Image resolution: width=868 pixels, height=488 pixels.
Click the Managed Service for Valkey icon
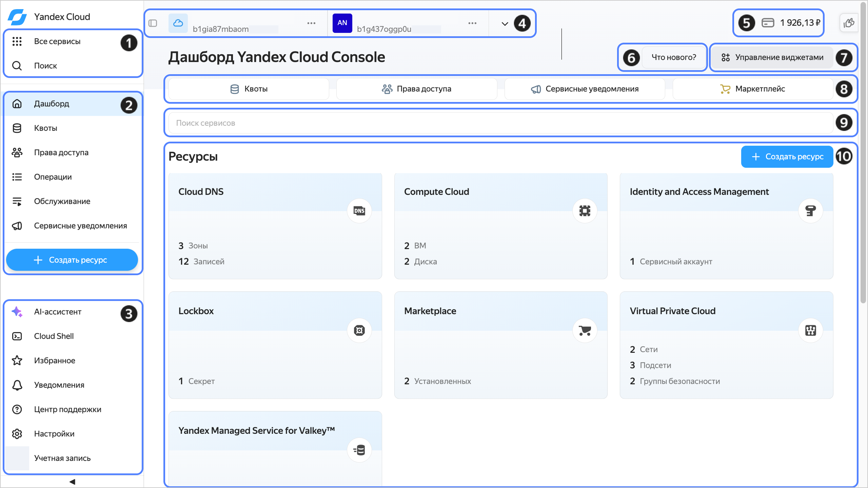click(359, 450)
